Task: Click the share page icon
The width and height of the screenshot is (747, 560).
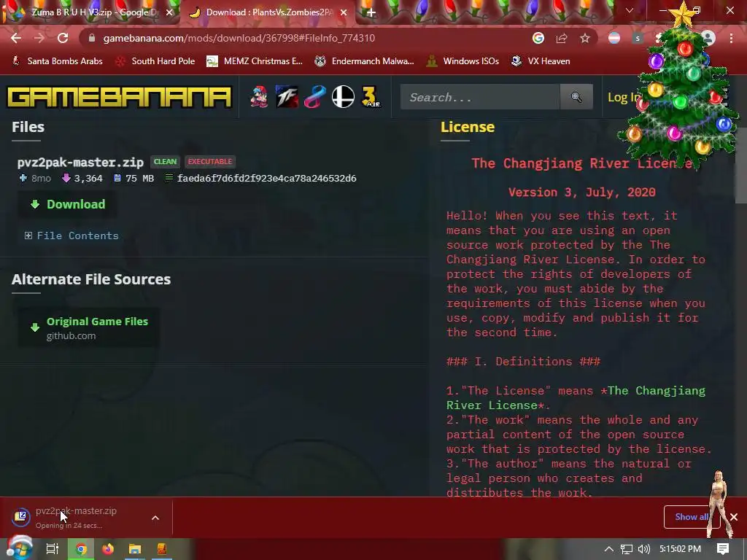Action: coord(562,38)
